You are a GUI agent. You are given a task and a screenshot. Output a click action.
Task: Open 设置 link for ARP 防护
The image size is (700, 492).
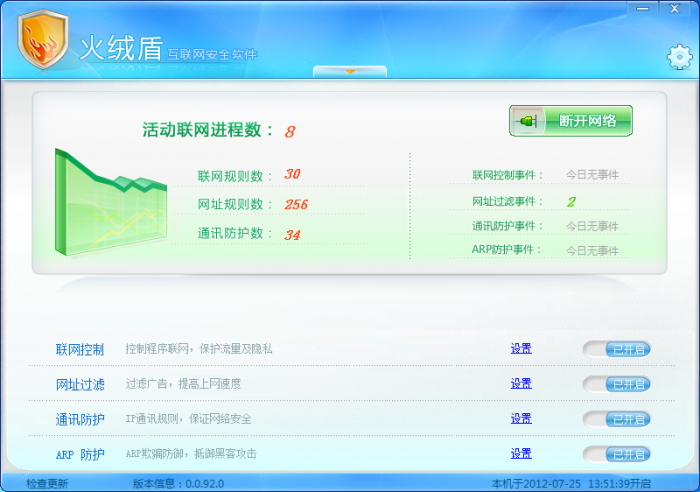point(521,454)
